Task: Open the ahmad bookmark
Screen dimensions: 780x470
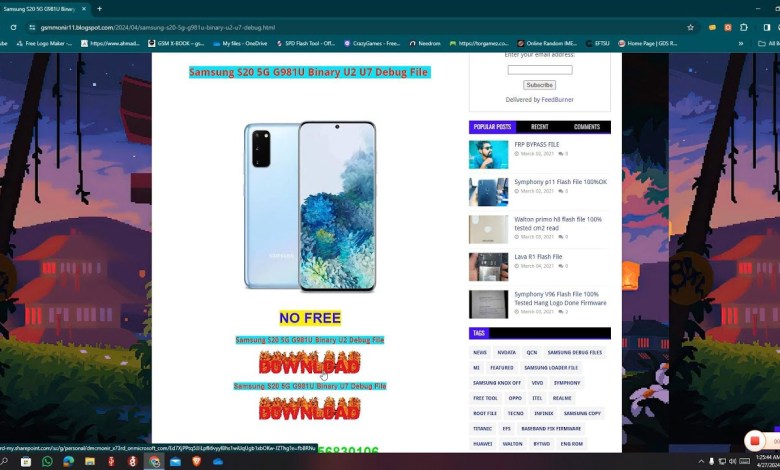Action: (110, 43)
